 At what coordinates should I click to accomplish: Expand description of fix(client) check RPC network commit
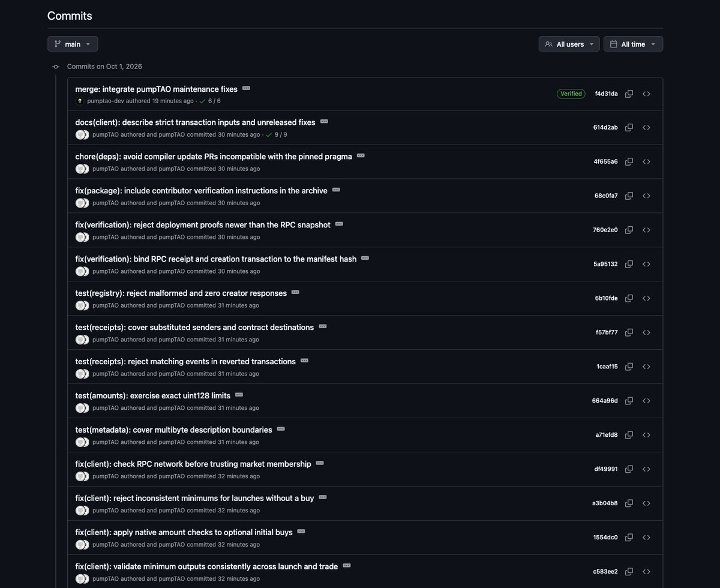point(320,463)
